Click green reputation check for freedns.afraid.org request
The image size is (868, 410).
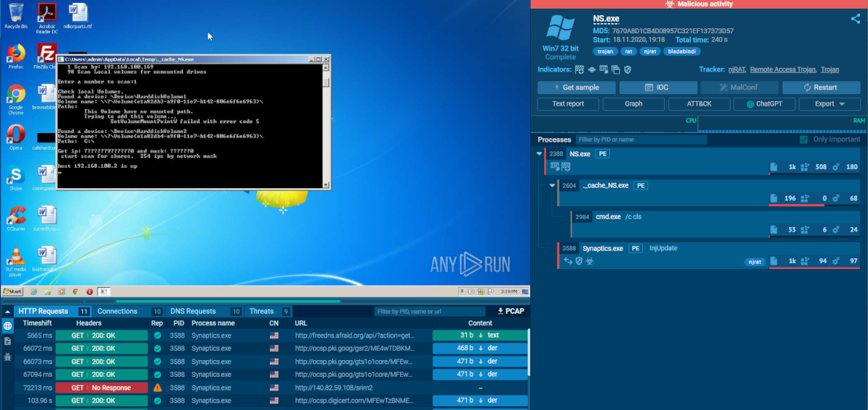pos(157,336)
